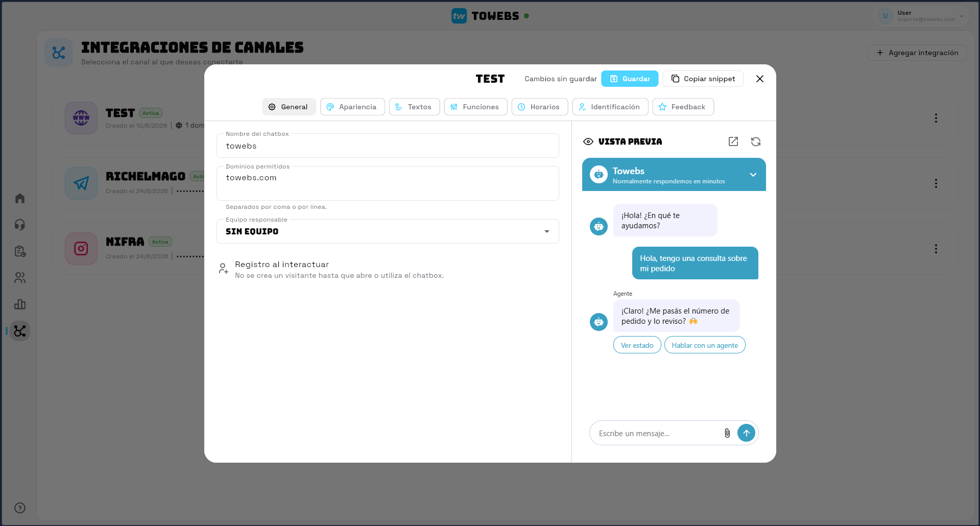The width and height of the screenshot is (980, 526).
Task: Open the clipboard tasks icon in sidebar
Action: pos(20,251)
